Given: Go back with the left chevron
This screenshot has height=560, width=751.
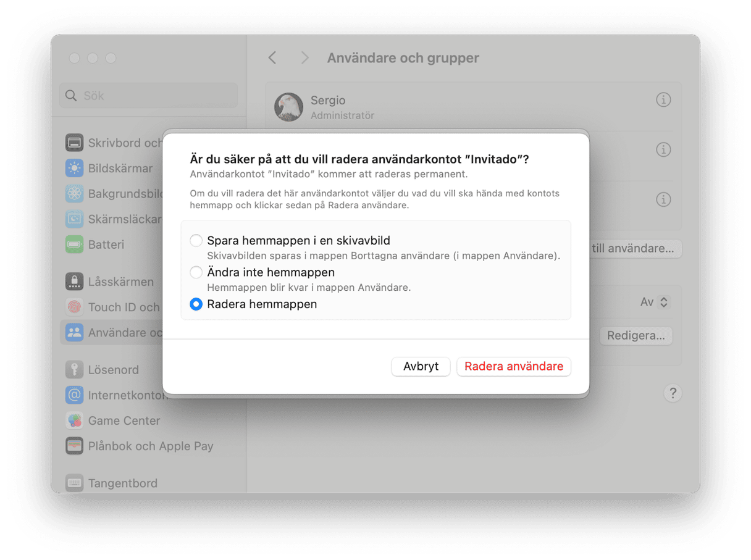Looking at the screenshot, I should pos(272,58).
